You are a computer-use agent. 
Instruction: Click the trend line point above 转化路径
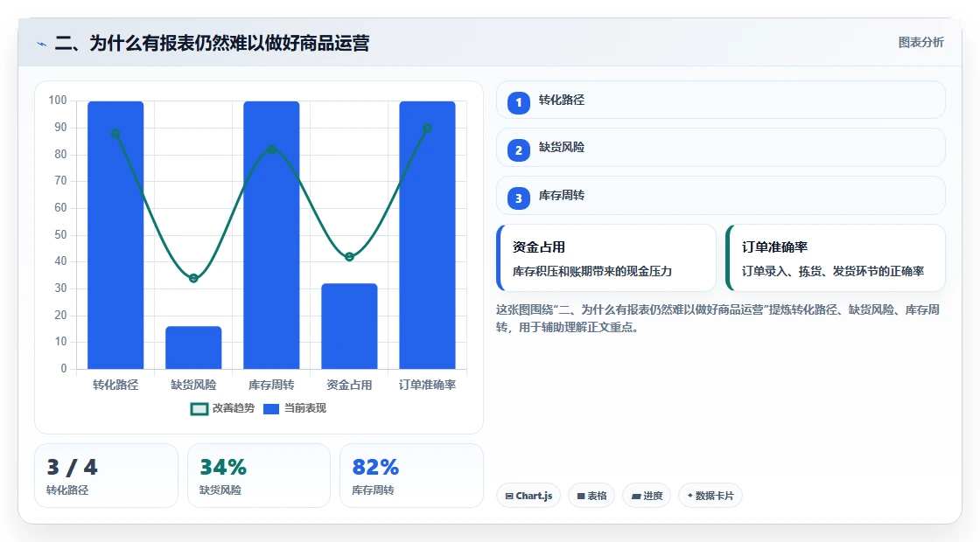tap(115, 134)
